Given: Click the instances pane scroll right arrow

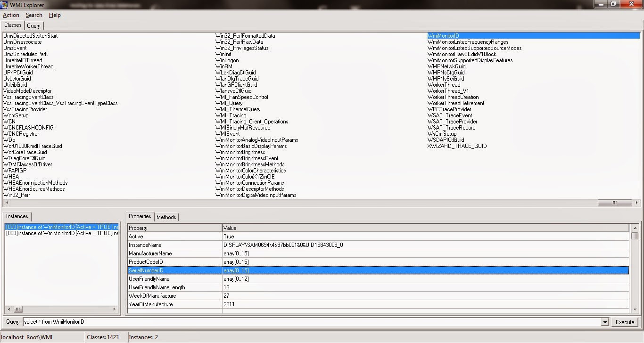Looking at the screenshot, I should [115, 310].
